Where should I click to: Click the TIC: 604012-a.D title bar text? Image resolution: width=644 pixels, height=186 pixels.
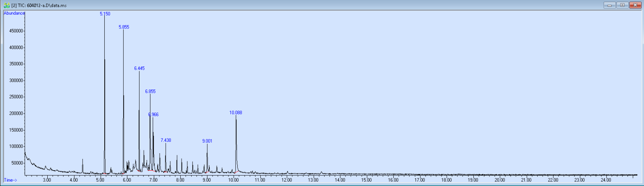39,6
